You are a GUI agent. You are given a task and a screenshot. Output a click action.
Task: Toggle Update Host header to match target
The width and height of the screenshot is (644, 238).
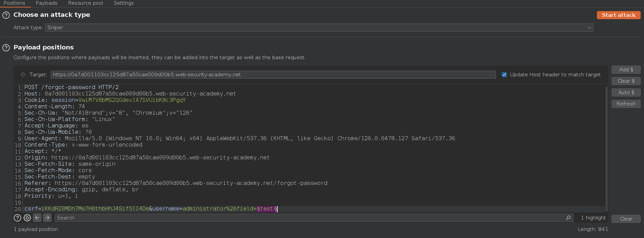tap(504, 75)
